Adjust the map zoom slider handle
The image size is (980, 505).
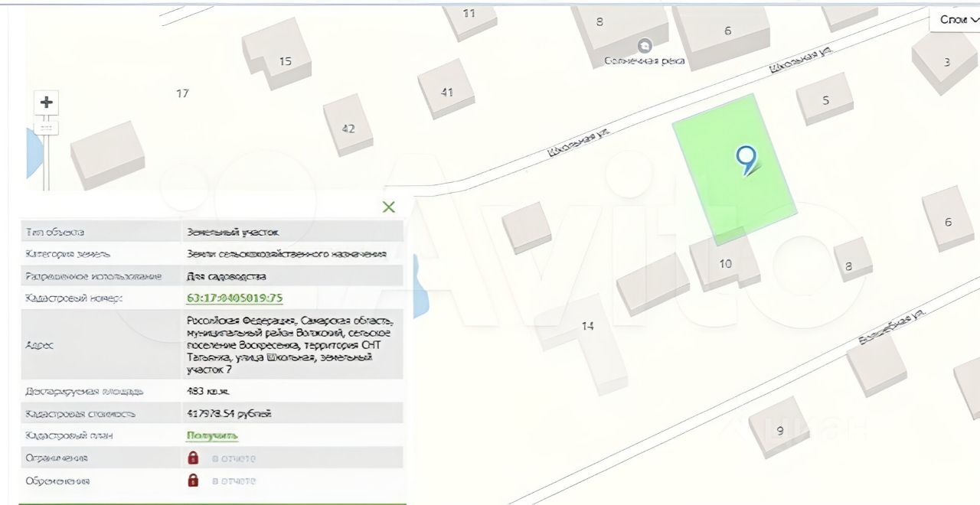tap(46, 129)
